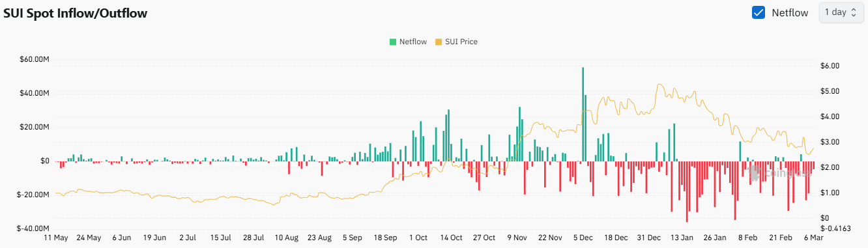Click the 2 Jul date label

[188, 238]
